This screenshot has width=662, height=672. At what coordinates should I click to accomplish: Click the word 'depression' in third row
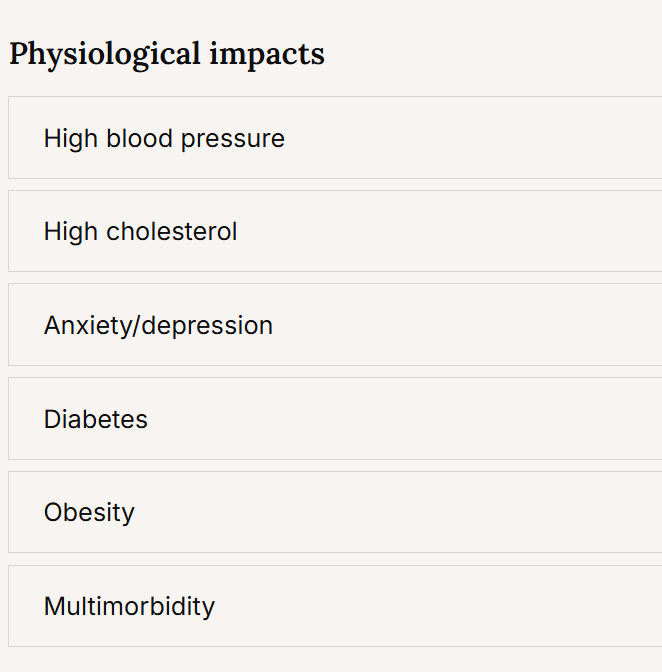tap(207, 327)
